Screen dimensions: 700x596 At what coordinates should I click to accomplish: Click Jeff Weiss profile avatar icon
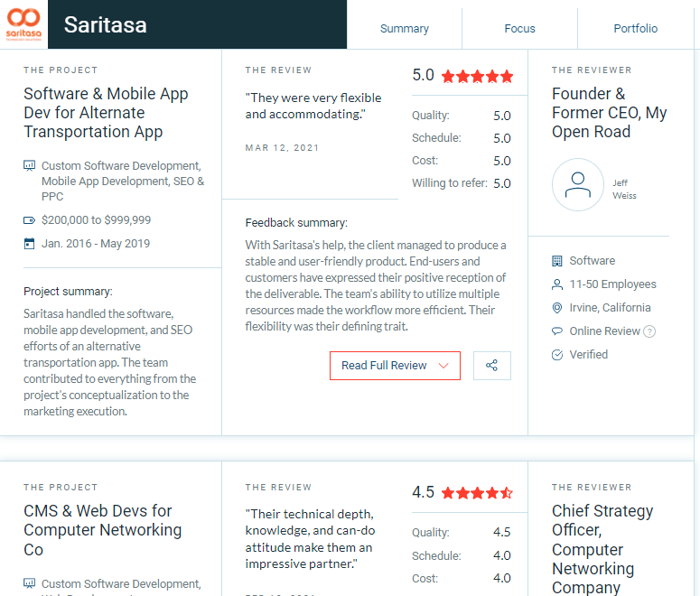click(578, 184)
